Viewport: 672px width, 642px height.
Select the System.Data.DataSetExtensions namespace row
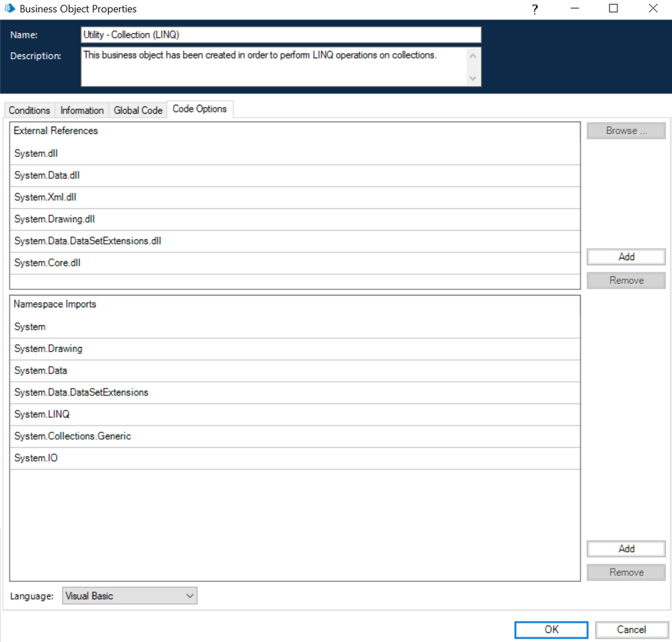click(x=295, y=392)
